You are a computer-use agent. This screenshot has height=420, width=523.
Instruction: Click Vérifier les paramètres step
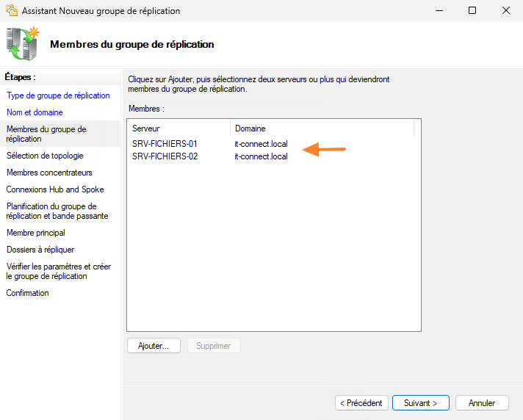[58, 272]
